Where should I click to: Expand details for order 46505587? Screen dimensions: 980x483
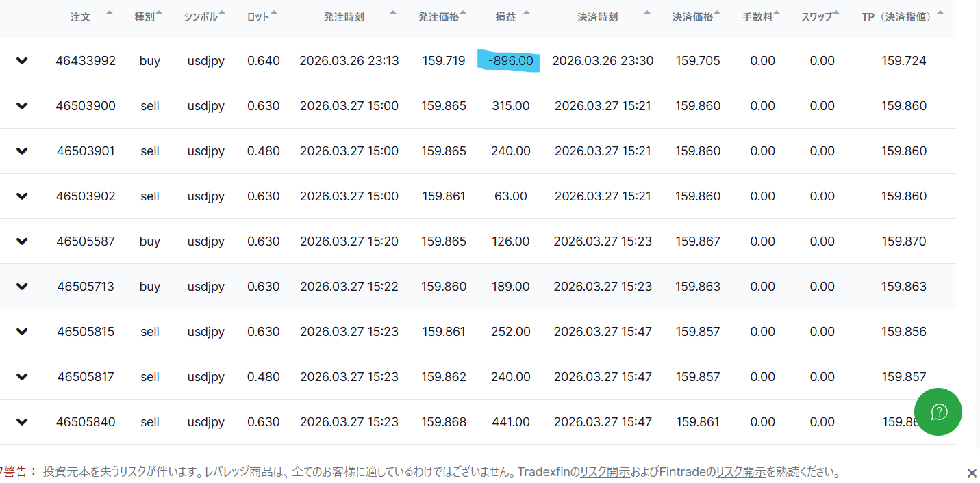click(22, 241)
